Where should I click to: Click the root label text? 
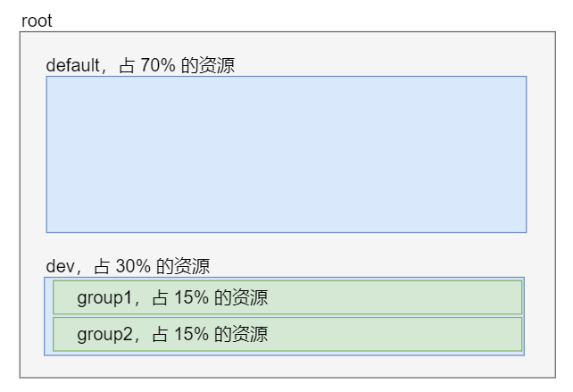(x=37, y=21)
